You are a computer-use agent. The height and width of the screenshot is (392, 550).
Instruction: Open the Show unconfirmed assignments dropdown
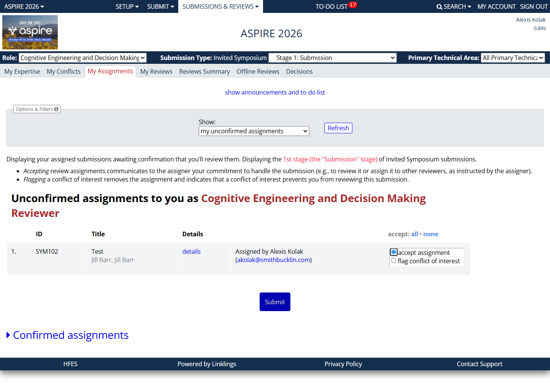tap(254, 131)
